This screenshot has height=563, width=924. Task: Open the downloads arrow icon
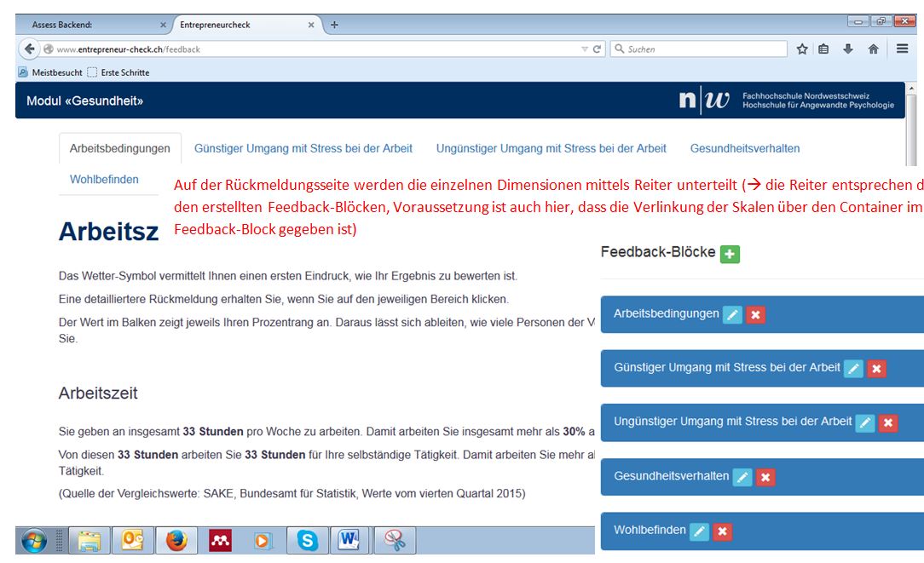pos(848,49)
